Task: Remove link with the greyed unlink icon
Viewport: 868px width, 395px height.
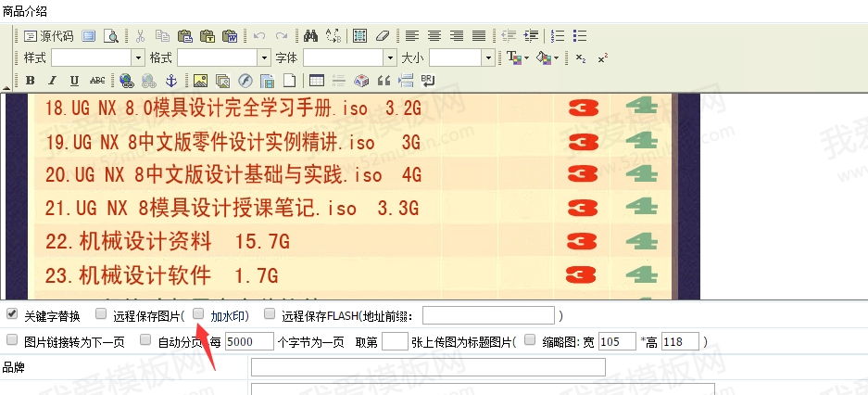Action: click(x=149, y=81)
